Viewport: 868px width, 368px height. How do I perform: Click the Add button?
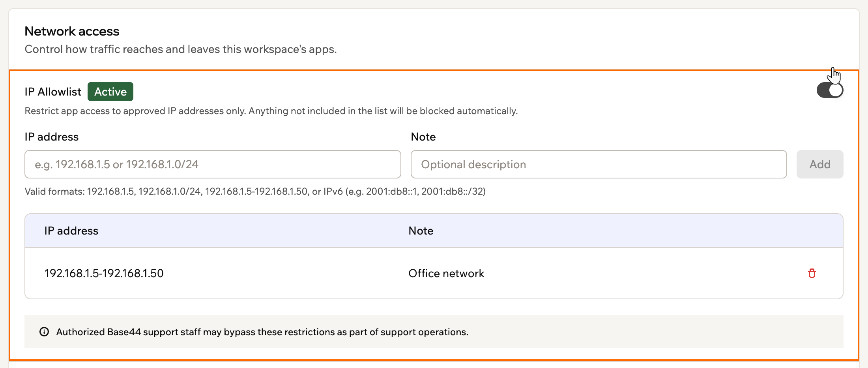click(x=820, y=164)
